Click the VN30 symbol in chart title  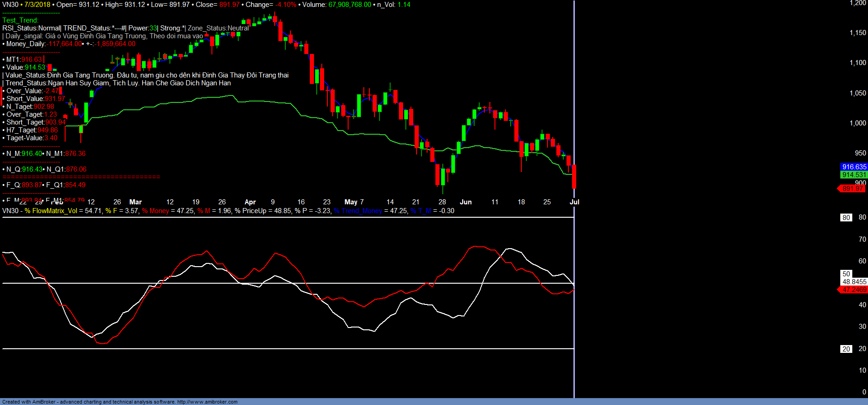point(10,5)
